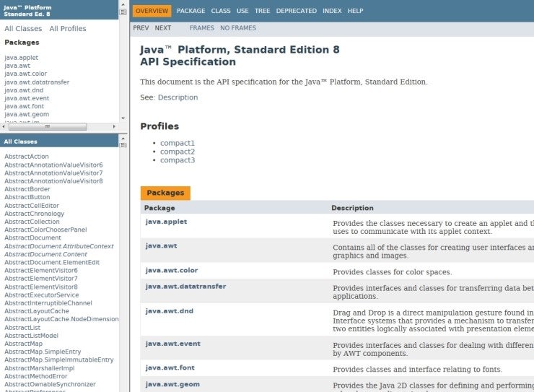This screenshot has height=392, width=534.
Task: Open the compact2 profile
Action: tap(178, 152)
